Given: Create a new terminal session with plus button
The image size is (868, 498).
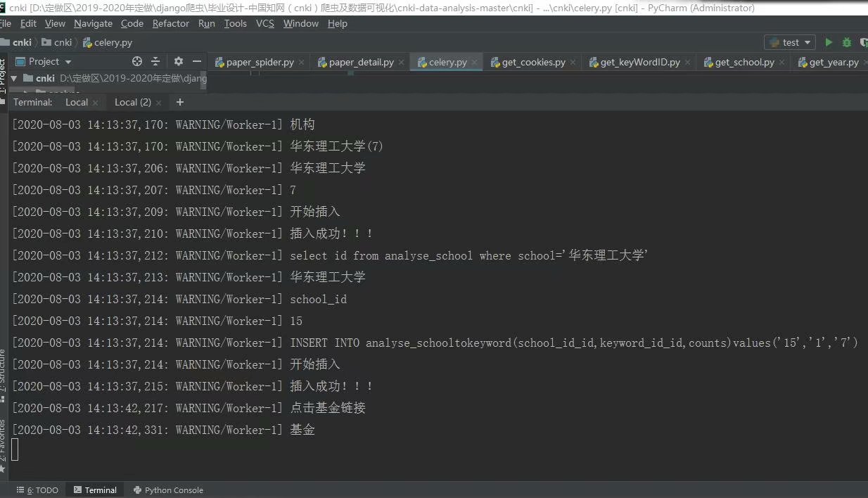Looking at the screenshot, I should point(179,102).
